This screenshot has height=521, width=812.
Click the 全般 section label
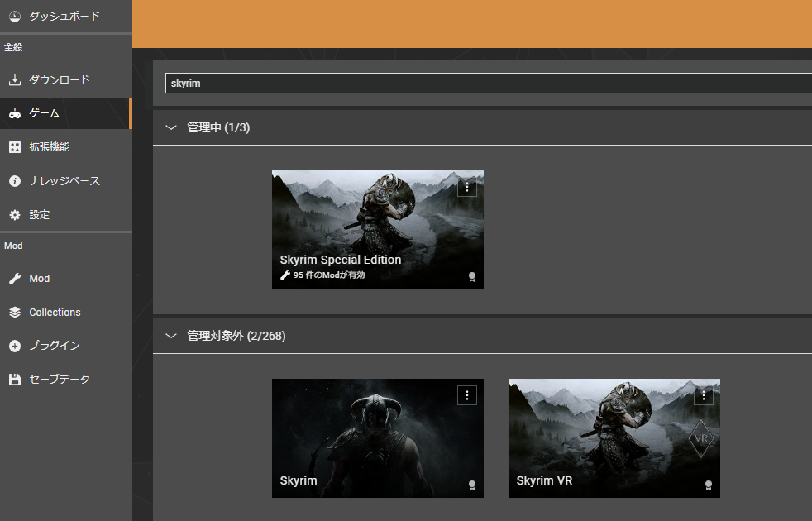click(13, 47)
